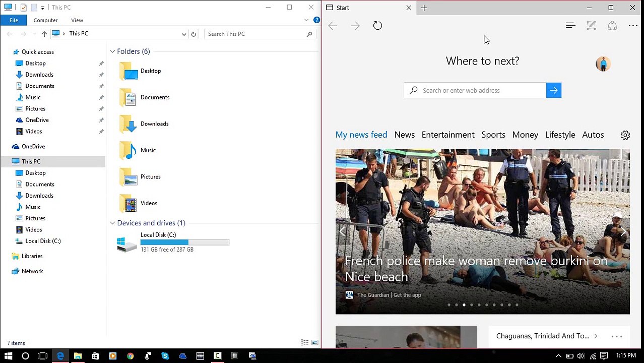Select the Entertainment feed tab
This screenshot has height=363, width=644.
click(x=448, y=135)
